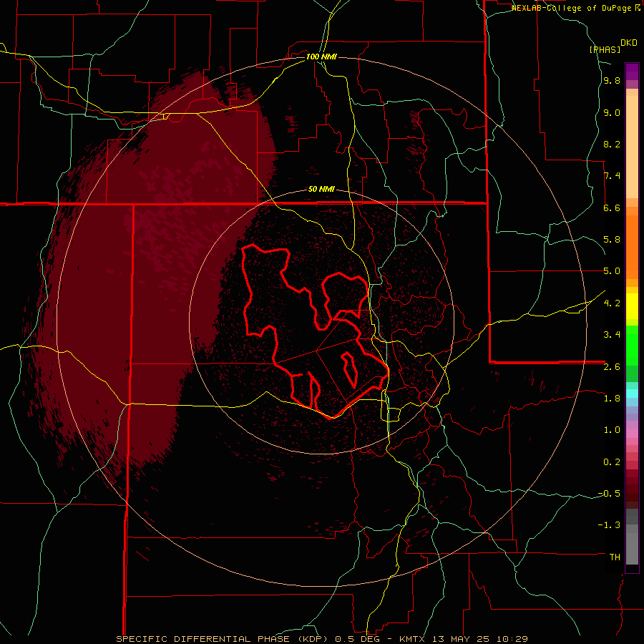Pick the bright green segment of the color bar
Viewport: 644px width, 644px height.
point(632,346)
